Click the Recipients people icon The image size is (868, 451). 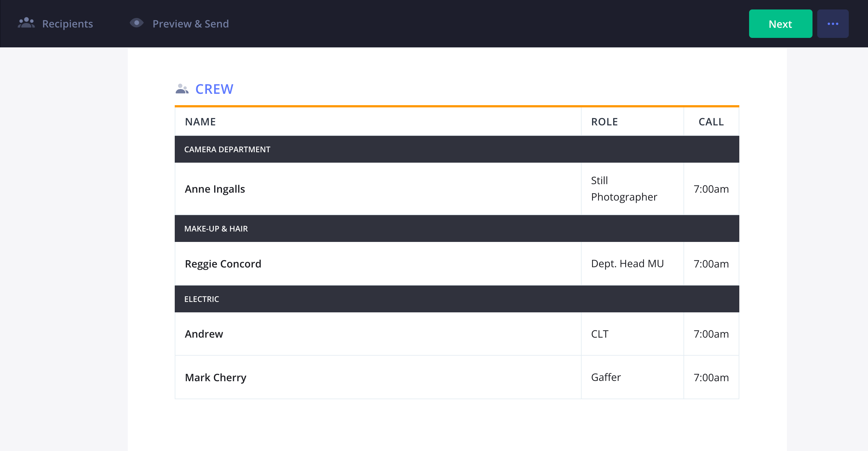(x=26, y=23)
